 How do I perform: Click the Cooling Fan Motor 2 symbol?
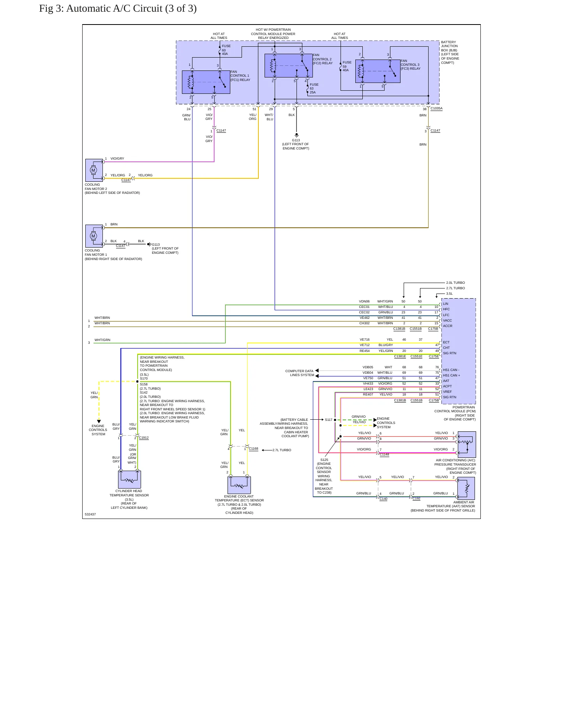[94, 170]
